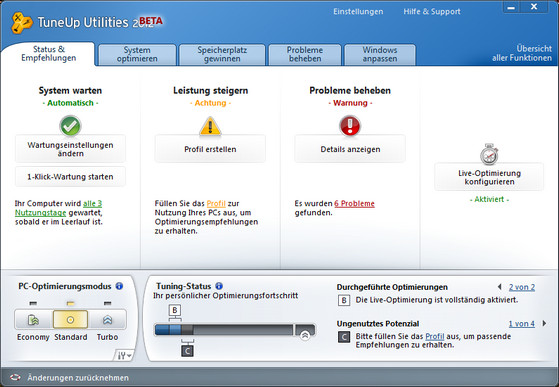Open the Speicherplatz gewinnen tab
The height and width of the screenshot is (387, 559).
[x=222, y=55]
